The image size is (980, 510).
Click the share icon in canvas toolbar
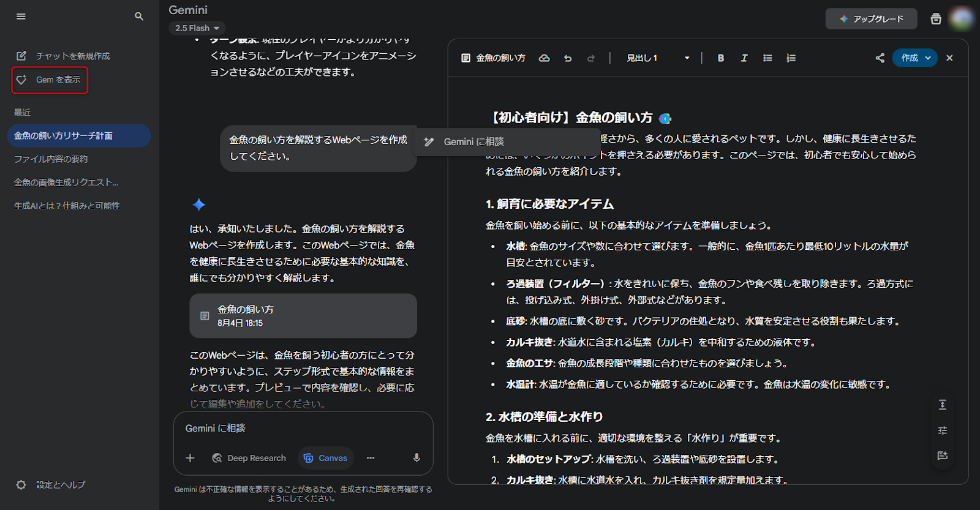tap(880, 58)
